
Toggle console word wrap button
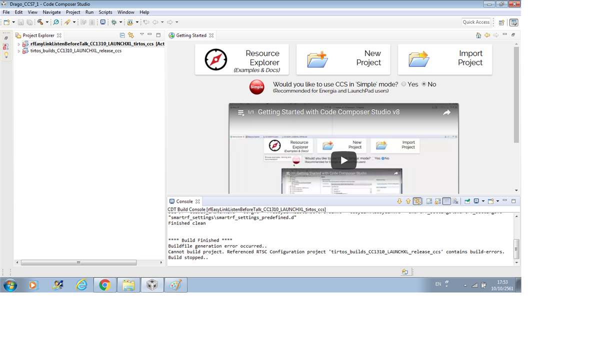(447, 201)
